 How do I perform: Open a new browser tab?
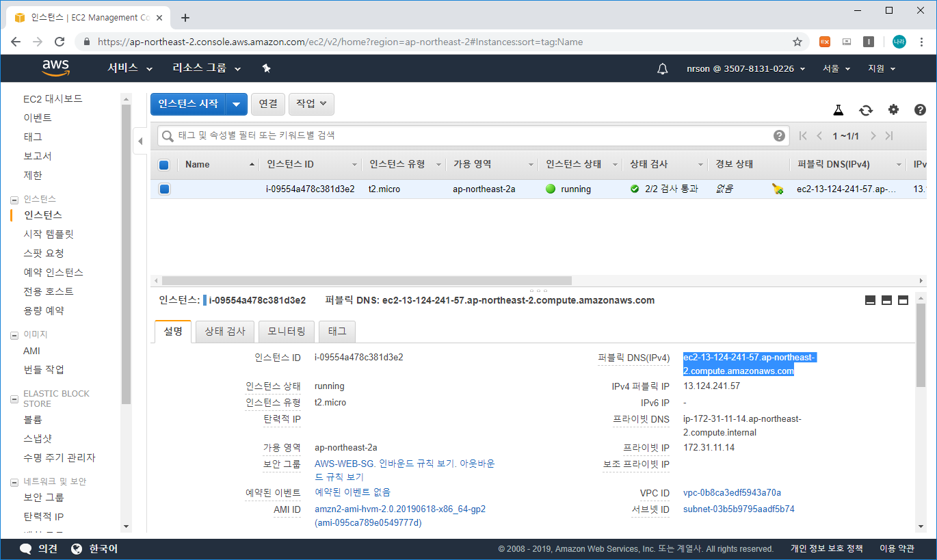coord(185,18)
